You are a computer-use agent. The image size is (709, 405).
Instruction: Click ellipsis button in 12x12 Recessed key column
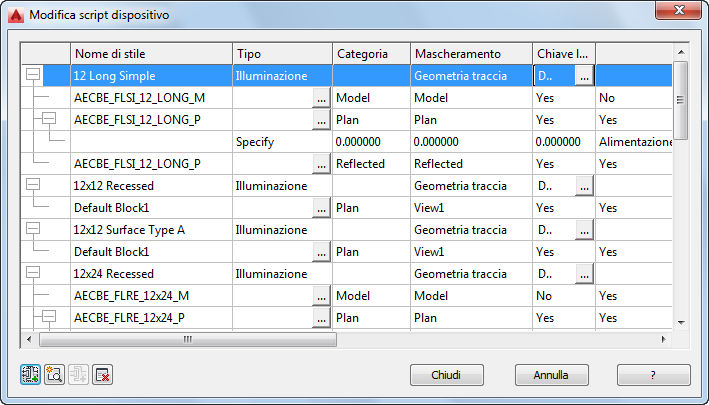[x=584, y=186]
